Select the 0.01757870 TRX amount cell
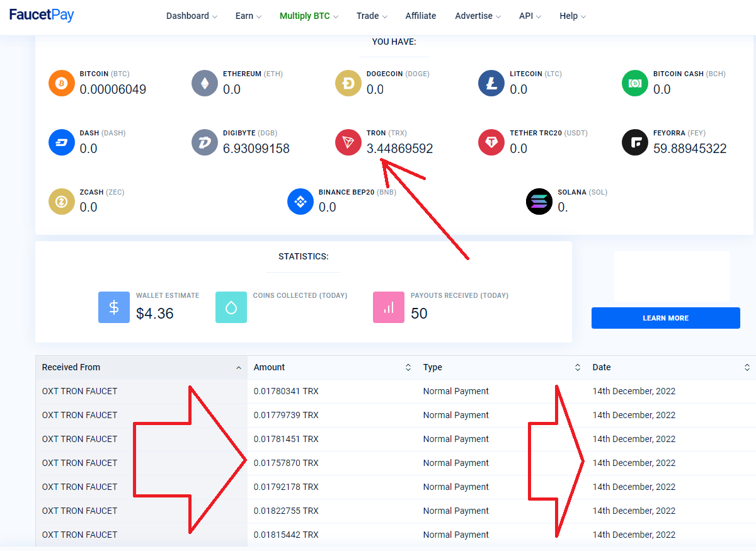 (332, 463)
